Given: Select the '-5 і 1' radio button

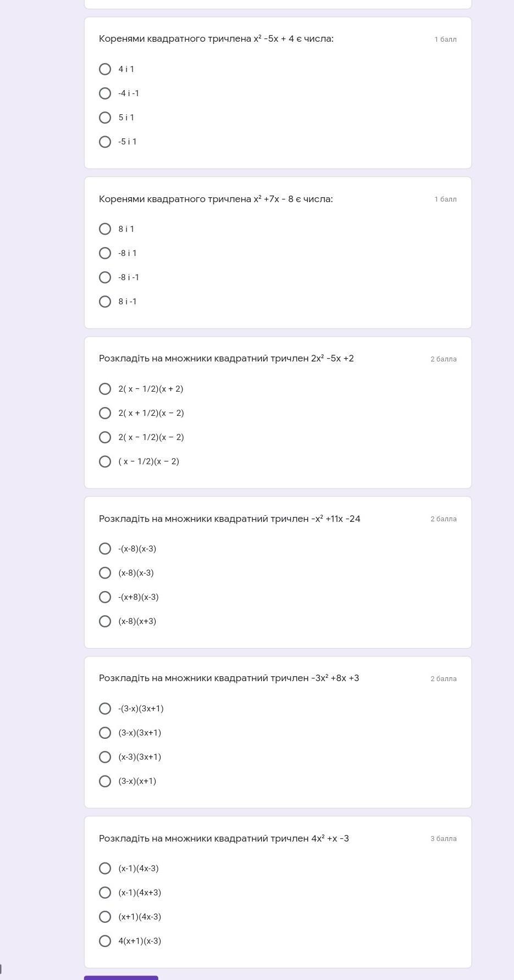Looking at the screenshot, I should pos(105,142).
